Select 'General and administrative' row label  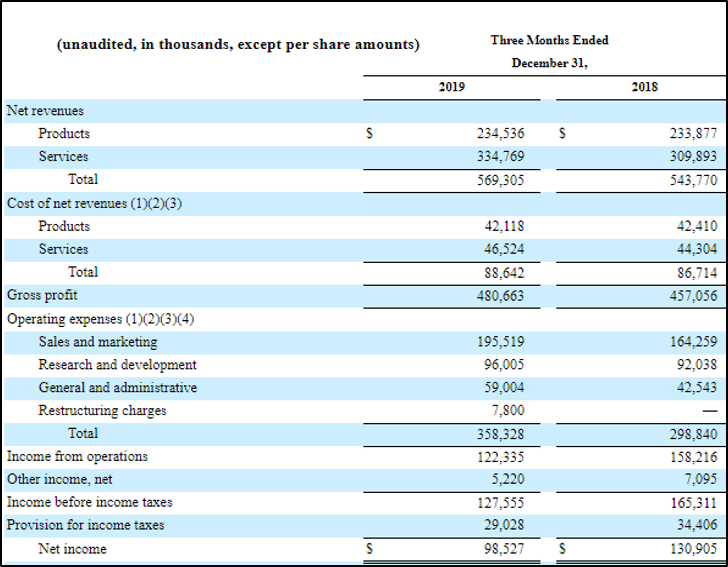pyautogui.click(x=118, y=387)
